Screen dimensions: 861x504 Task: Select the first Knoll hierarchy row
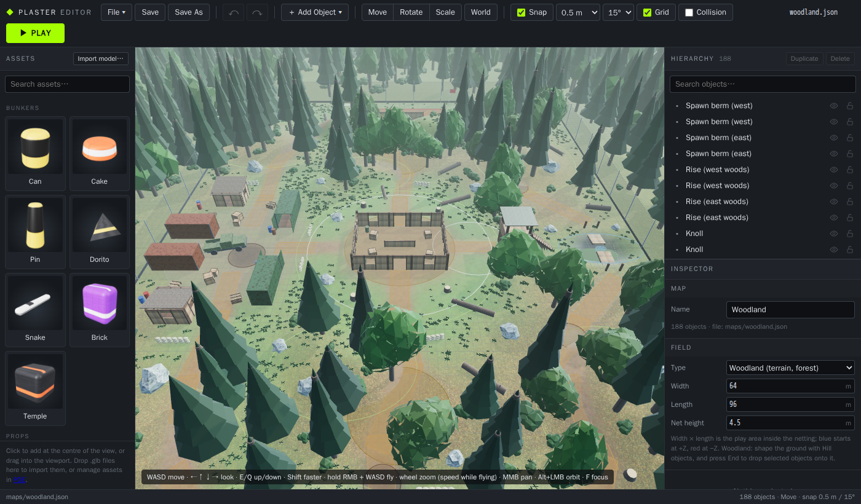click(763, 234)
